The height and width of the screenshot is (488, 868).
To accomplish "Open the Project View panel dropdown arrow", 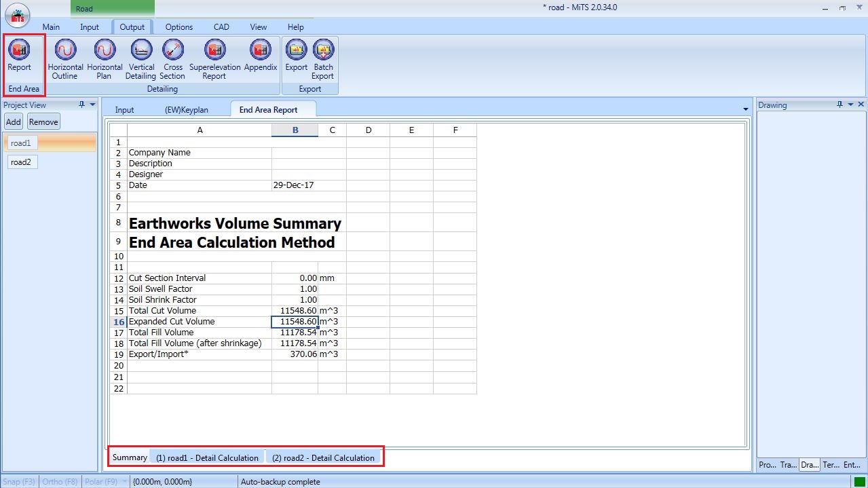I will tap(92, 105).
